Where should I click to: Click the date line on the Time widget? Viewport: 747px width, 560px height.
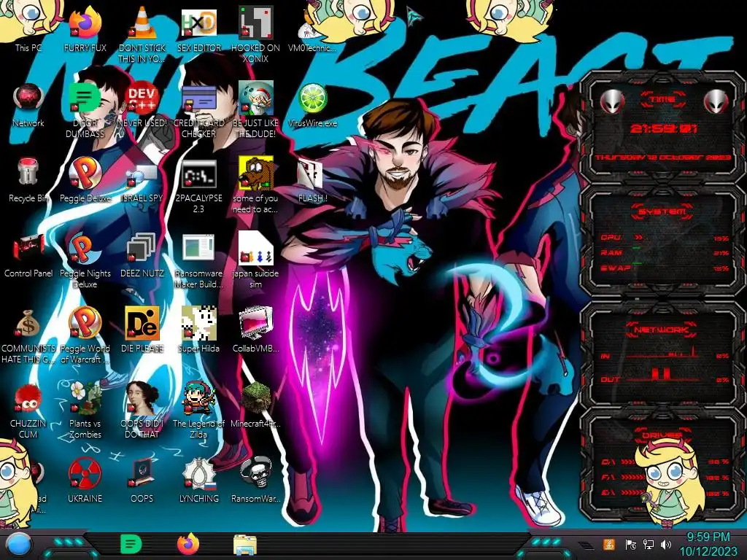(x=662, y=157)
